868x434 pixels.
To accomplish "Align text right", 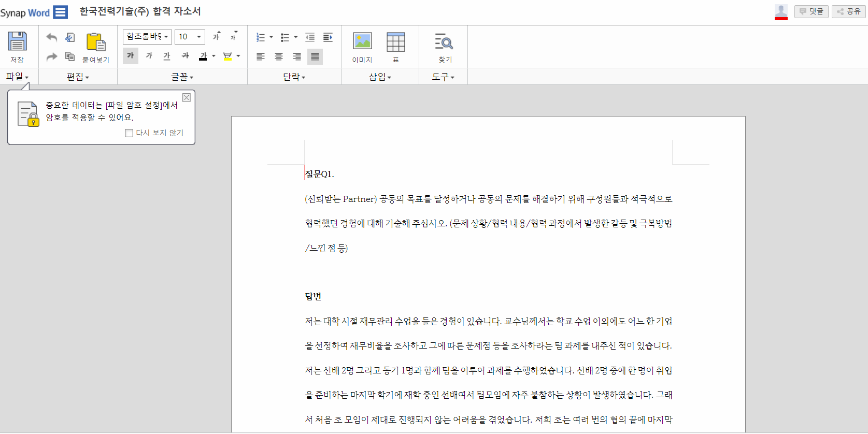I will pyautogui.click(x=297, y=56).
